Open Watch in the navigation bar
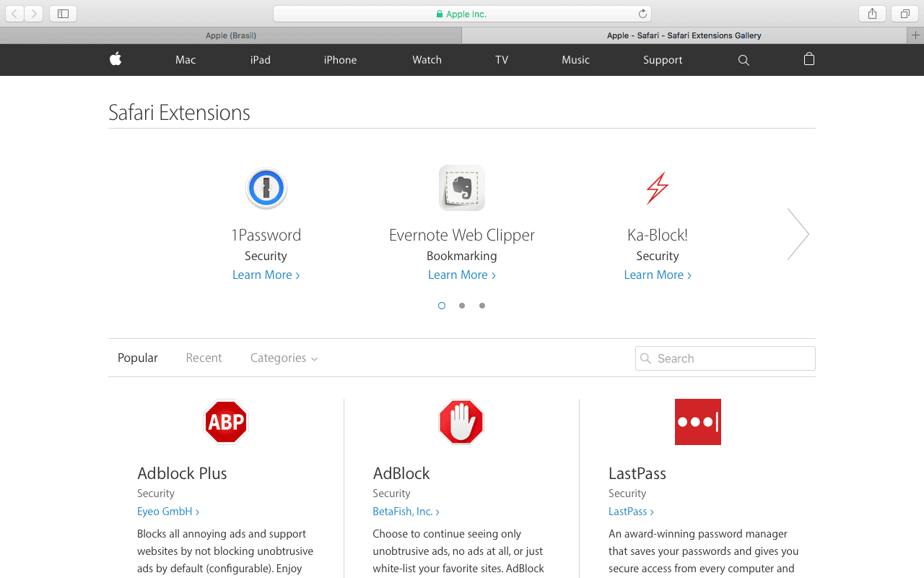 point(427,60)
